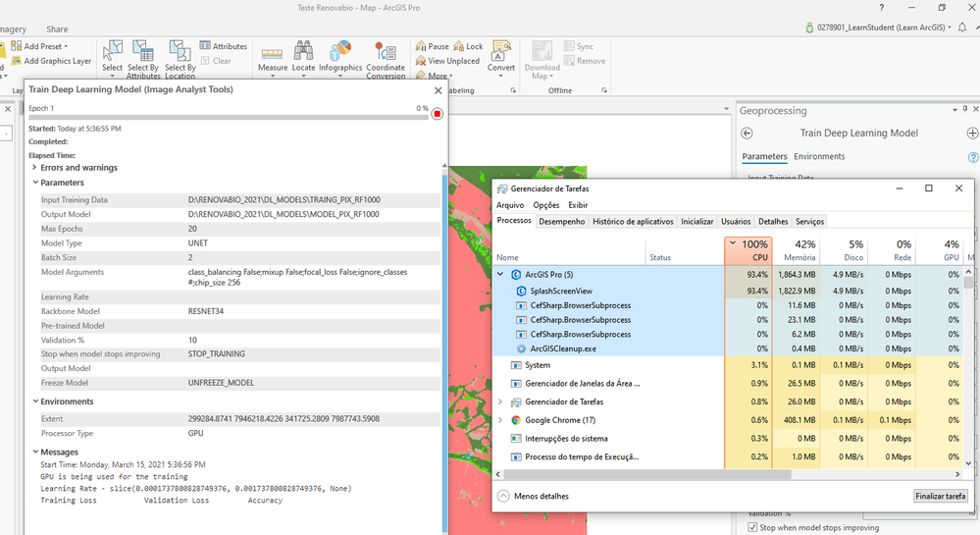Collapse the ArcGIS Pro process group
980x535 pixels.
(501, 275)
